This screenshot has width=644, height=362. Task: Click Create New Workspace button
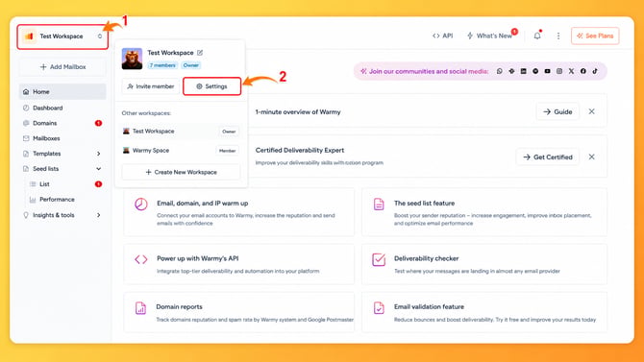[x=181, y=173]
